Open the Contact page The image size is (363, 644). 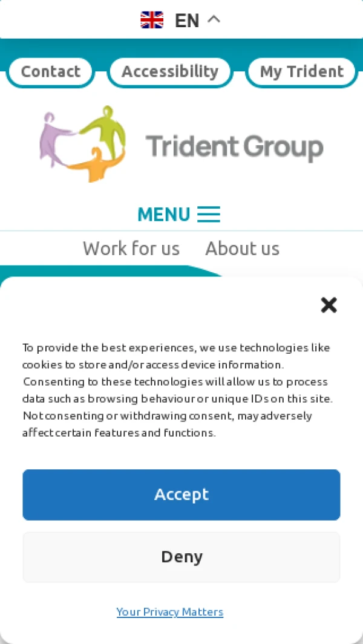tap(50, 72)
